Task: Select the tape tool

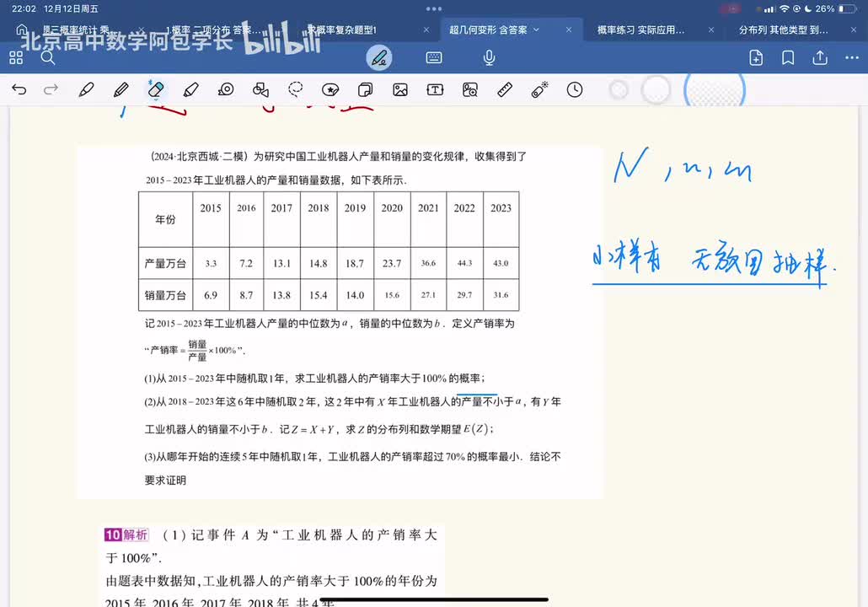Action: point(226,89)
